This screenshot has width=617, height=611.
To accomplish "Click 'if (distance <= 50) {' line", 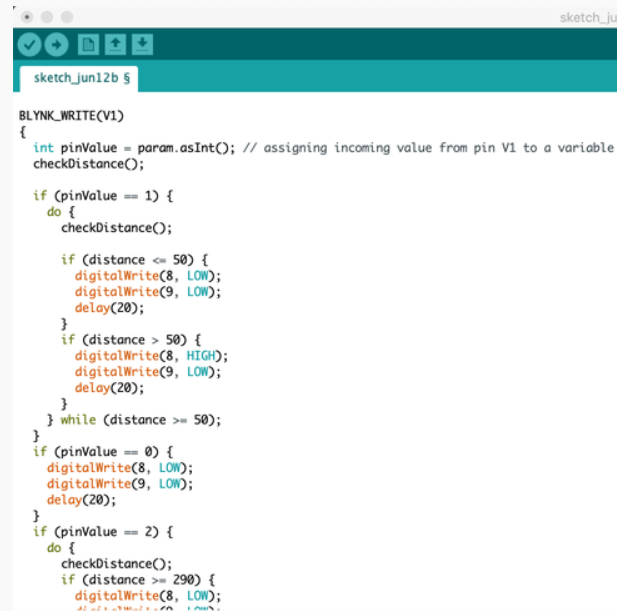I will click(x=135, y=260).
